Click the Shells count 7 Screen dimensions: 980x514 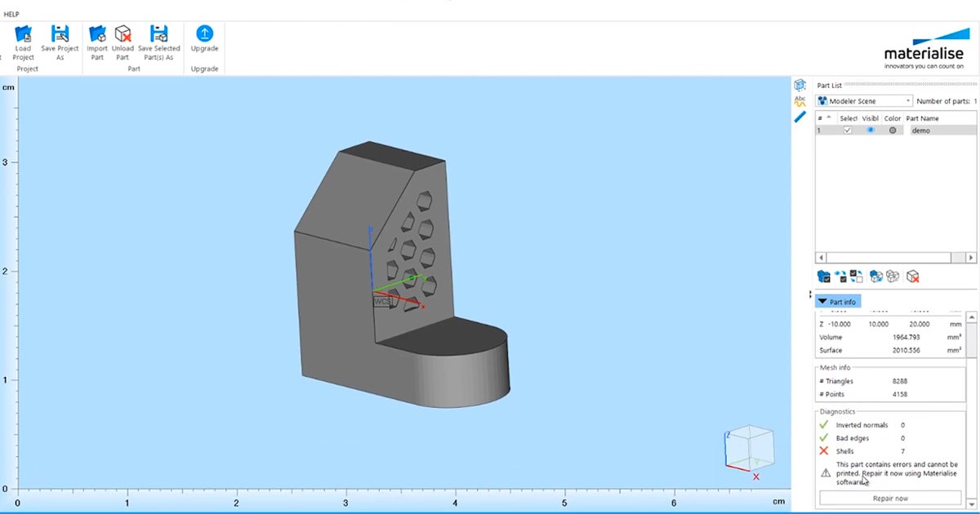[x=902, y=451]
